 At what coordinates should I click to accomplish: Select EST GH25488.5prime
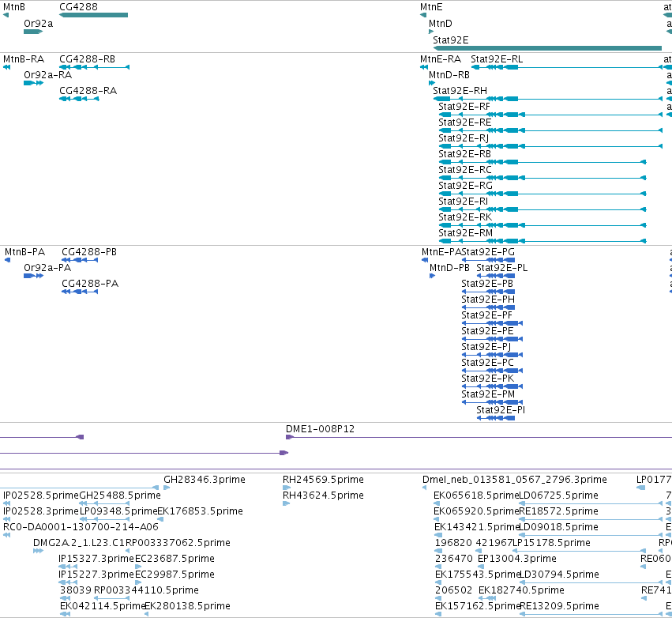pyautogui.click(x=120, y=496)
